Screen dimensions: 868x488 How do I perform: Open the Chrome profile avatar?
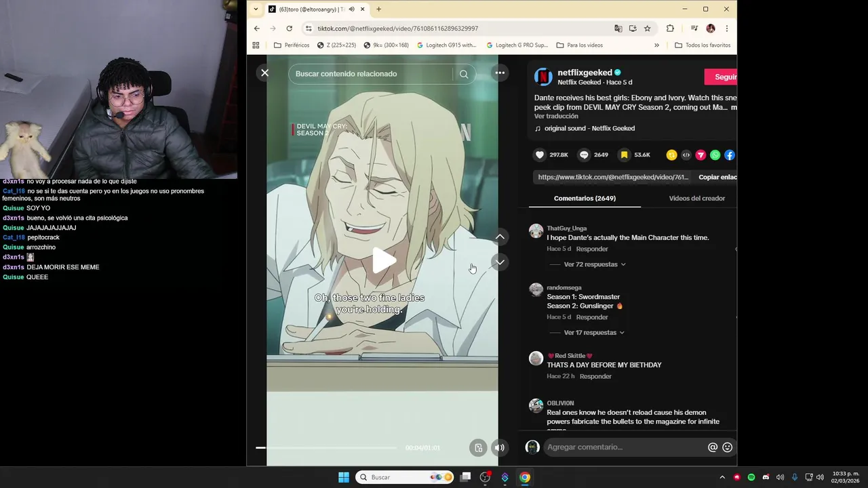click(x=711, y=28)
